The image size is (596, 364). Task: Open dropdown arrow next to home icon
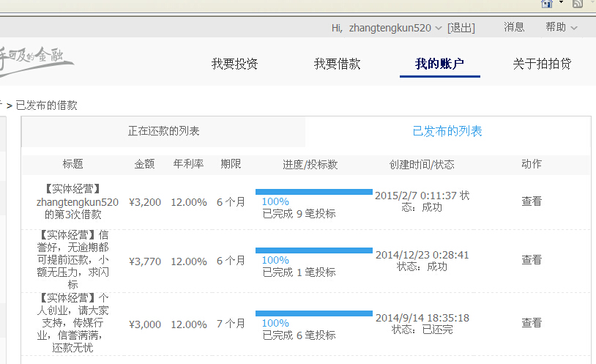(561, 2)
